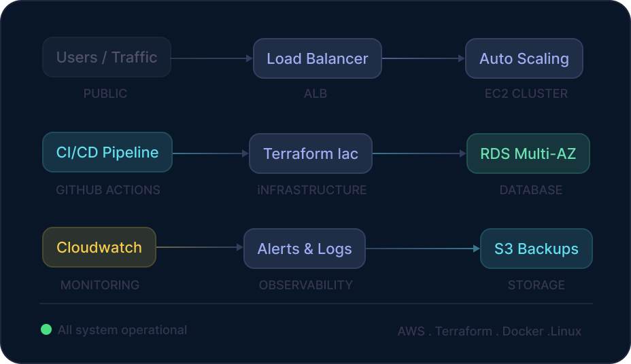Screen dimensions: 631x364
Task: Click the OBSERVABILITY caption
Action: click(x=306, y=285)
